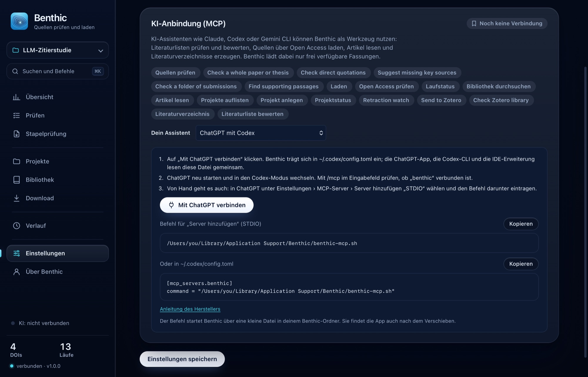
Task: Click the Über Benthic person icon
Action: 16,272
